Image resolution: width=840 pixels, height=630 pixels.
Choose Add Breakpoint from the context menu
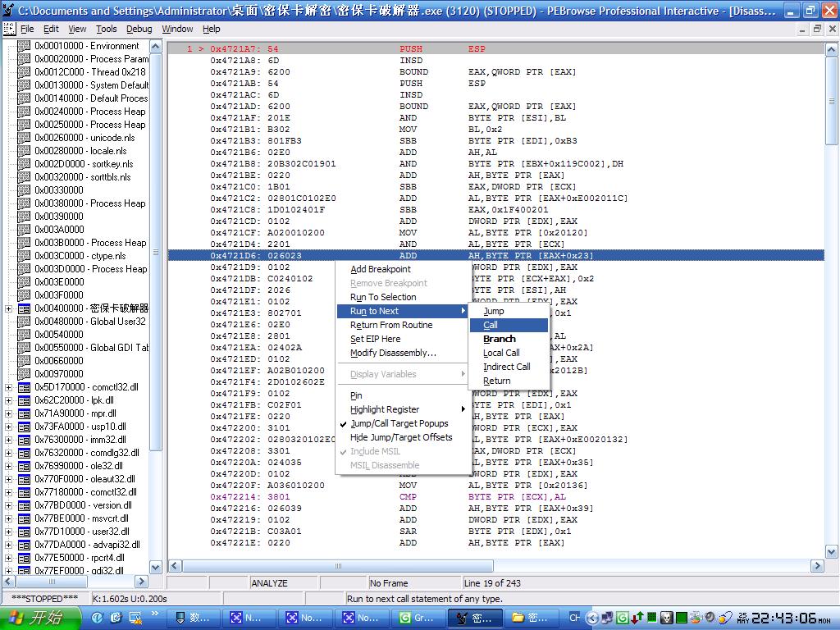pyautogui.click(x=402, y=269)
